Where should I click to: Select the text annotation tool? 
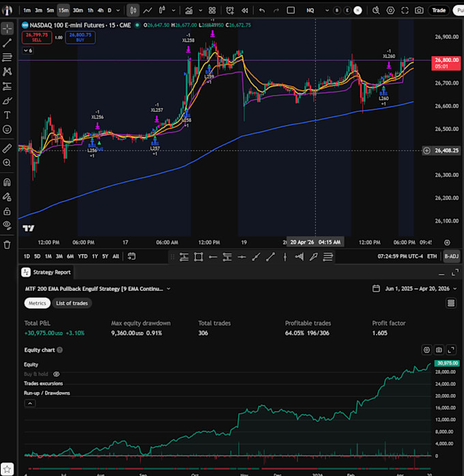pos(8,115)
